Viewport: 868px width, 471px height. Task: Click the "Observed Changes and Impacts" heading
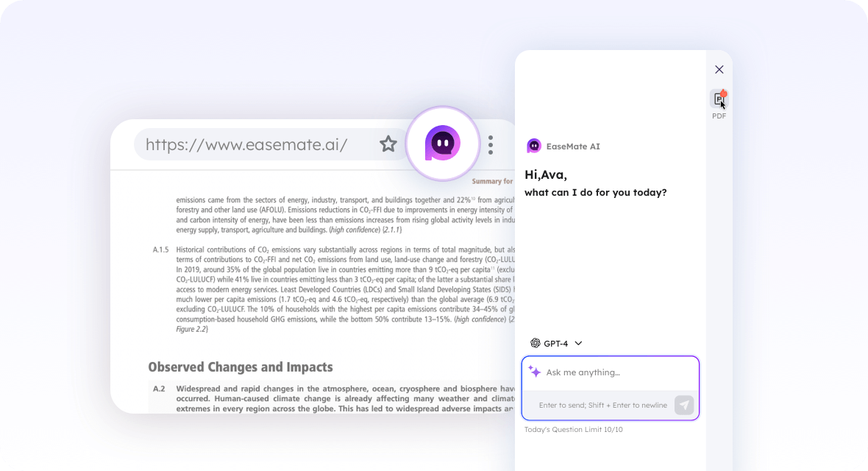click(241, 366)
